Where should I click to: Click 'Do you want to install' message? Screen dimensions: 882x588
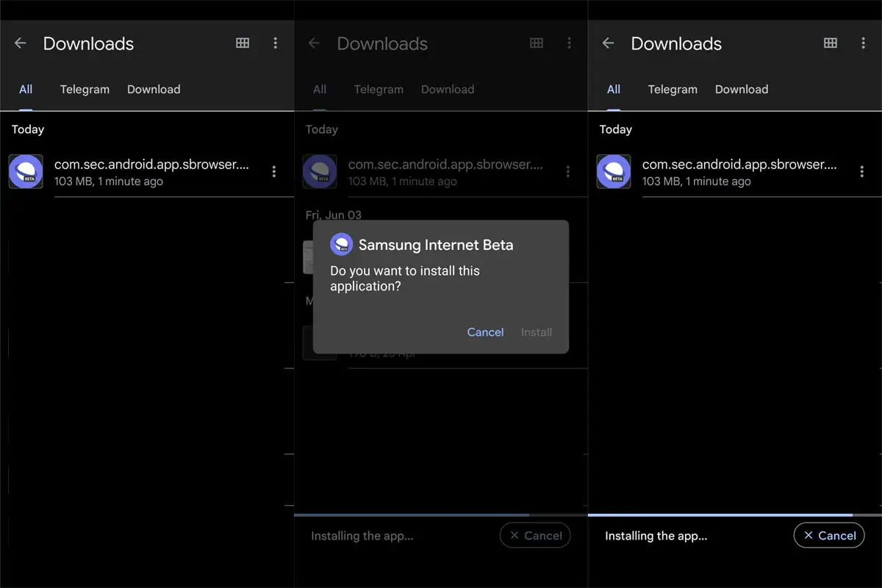pos(405,279)
